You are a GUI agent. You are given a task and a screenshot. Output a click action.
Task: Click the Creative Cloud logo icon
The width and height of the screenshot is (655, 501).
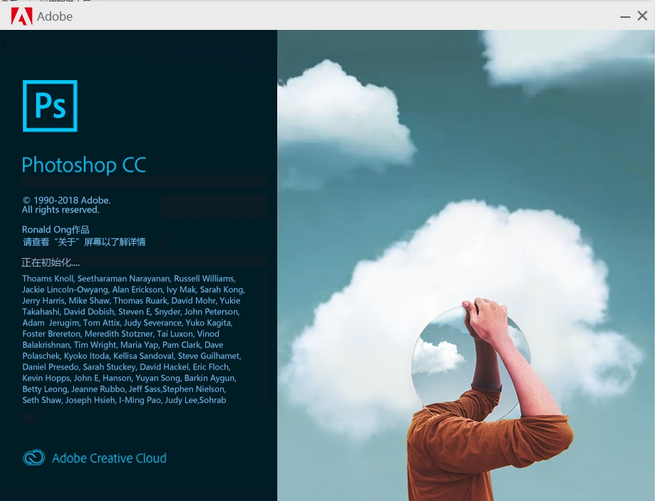[x=34, y=458]
